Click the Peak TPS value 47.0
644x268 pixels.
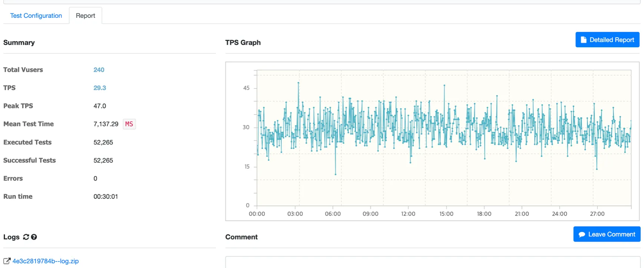click(99, 106)
